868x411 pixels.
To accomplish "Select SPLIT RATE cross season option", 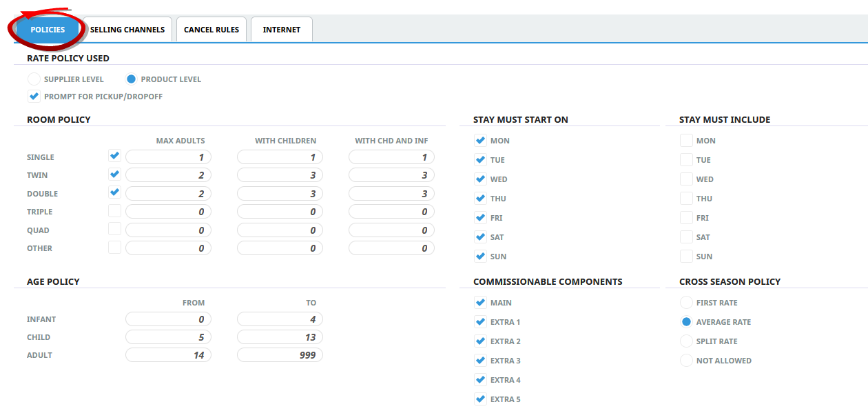I will tap(686, 341).
